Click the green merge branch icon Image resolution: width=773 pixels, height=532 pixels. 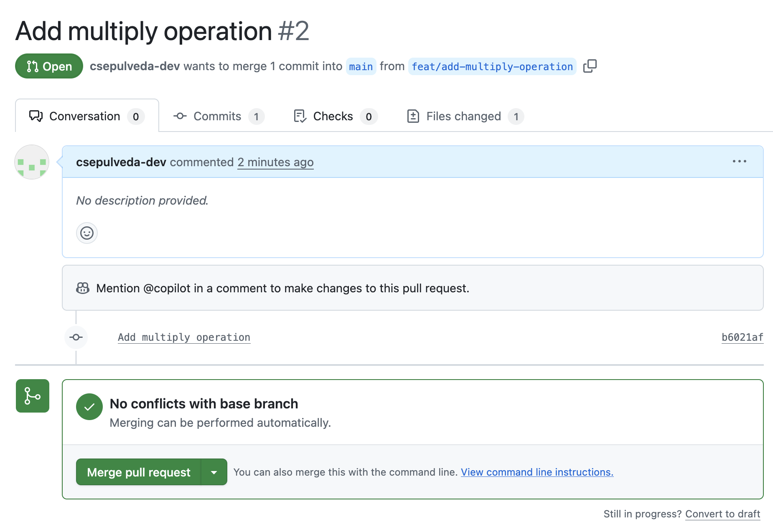(x=33, y=396)
